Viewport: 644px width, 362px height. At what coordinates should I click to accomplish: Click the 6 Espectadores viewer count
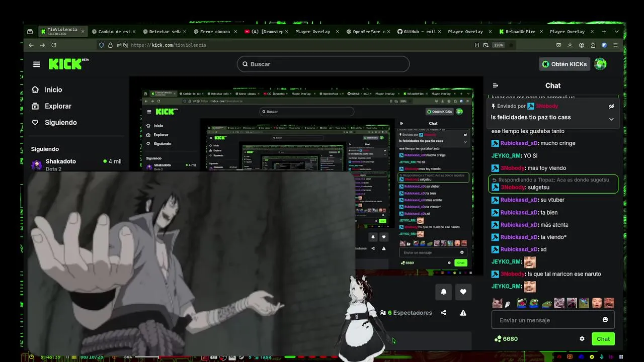[406, 313]
